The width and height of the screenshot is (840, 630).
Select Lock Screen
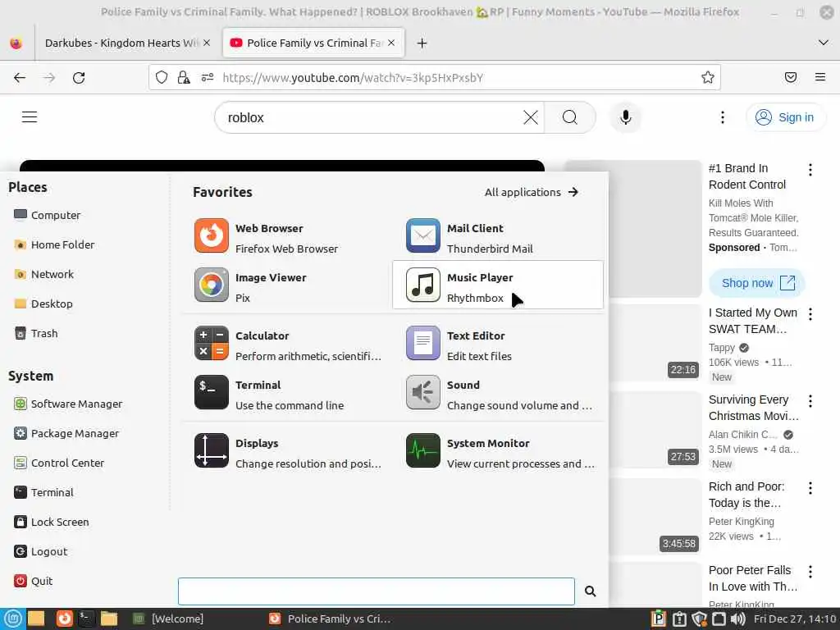pos(52,522)
